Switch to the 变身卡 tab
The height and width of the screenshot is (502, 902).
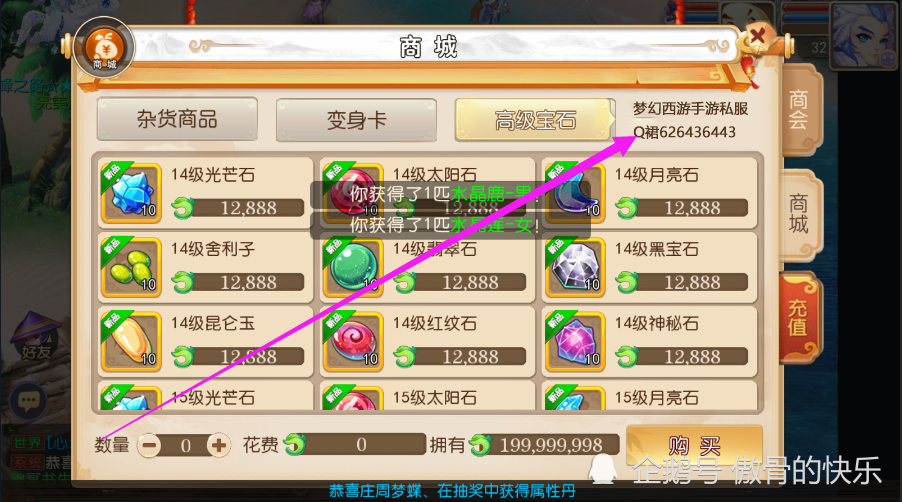click(357, 120)
